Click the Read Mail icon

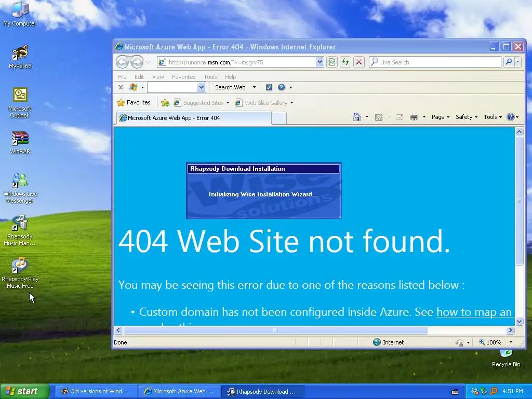400,117
